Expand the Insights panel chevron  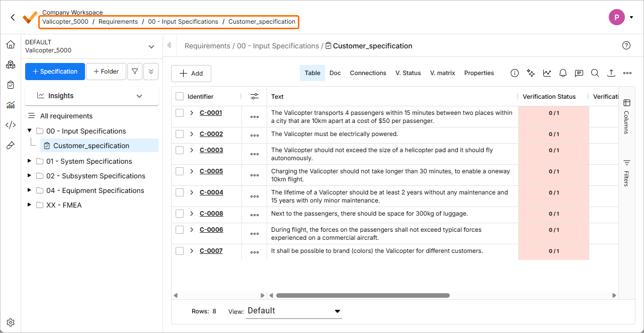tap(139, 96)
